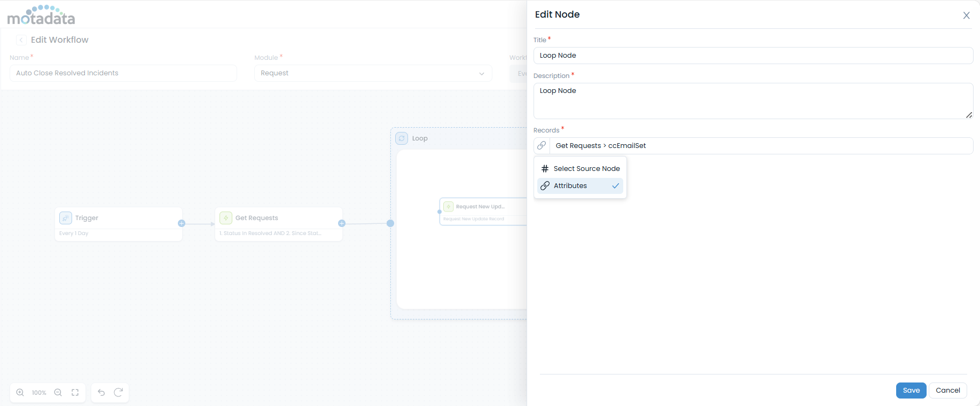Undo the last workflow change
The height and width of the screenshot is (406, 980).
click(101, 393)
